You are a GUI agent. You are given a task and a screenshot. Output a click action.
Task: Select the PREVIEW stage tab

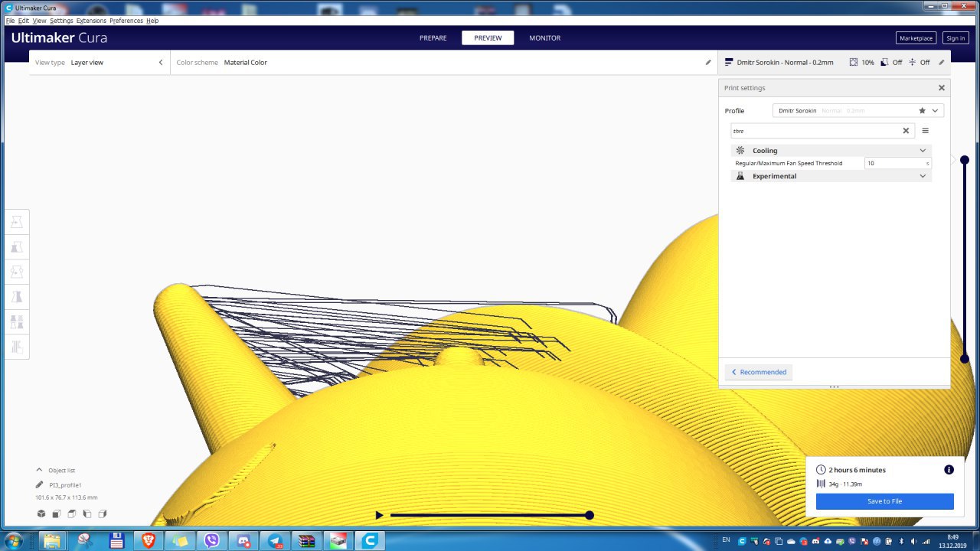pyautogui.click(x=488, y=38)
